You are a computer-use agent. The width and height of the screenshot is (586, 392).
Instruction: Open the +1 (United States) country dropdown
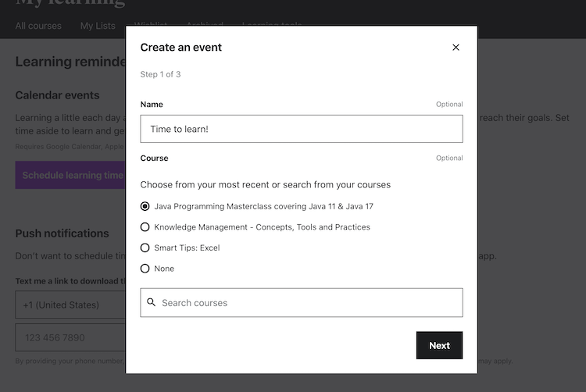click(x=70, y=305)
